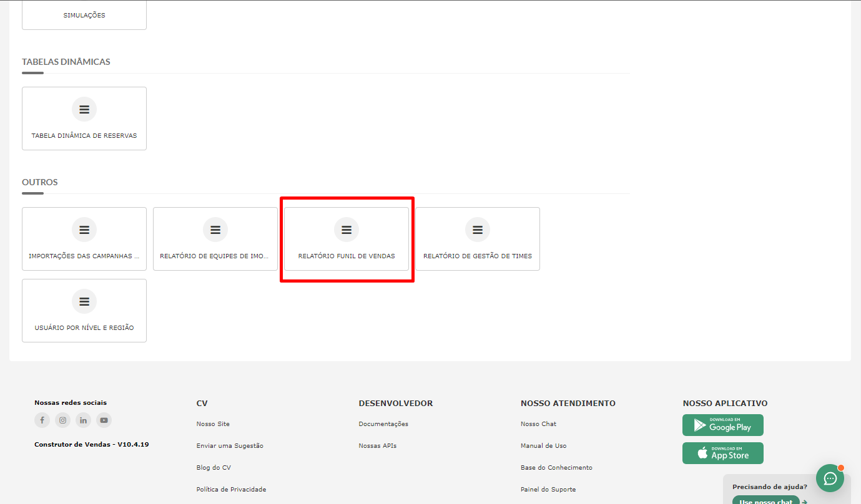Screen dimensions: 861x504
Task: Click the Relatório de Gestão de Times icon
Action: pos(478,230)
